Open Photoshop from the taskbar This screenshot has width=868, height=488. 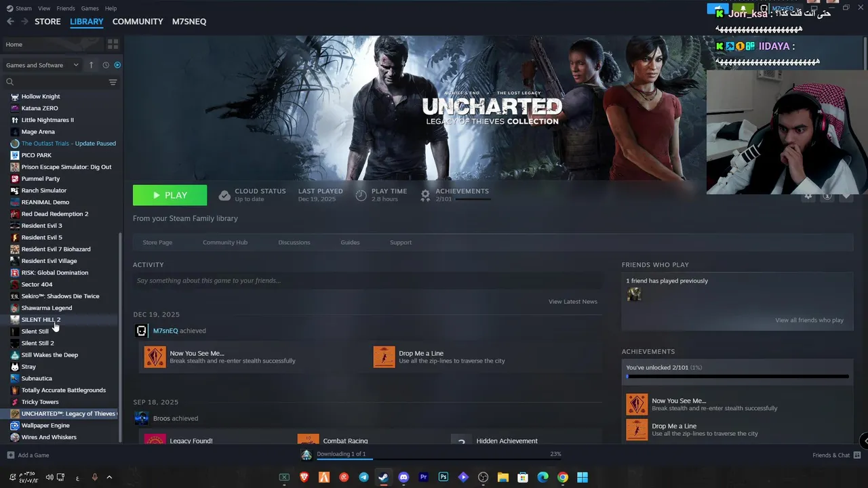coord(443,477)
